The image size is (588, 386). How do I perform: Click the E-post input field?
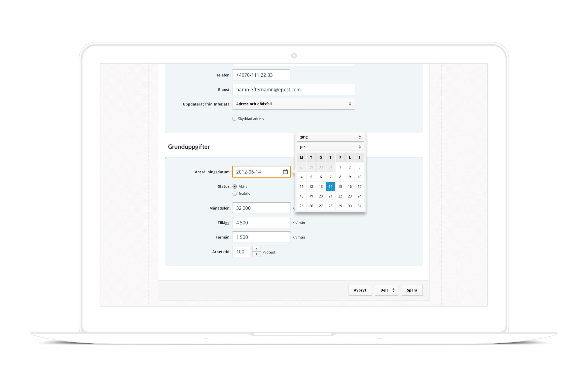[293, 89]
